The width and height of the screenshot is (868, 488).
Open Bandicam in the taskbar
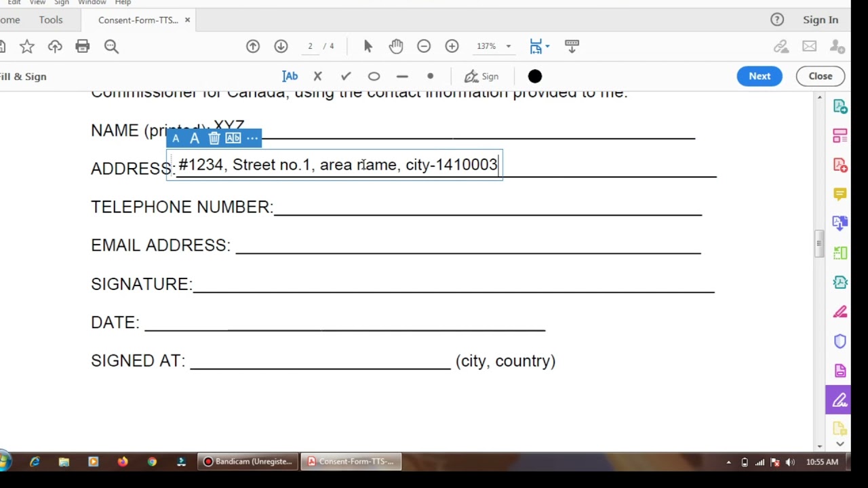tap(248, 462)
